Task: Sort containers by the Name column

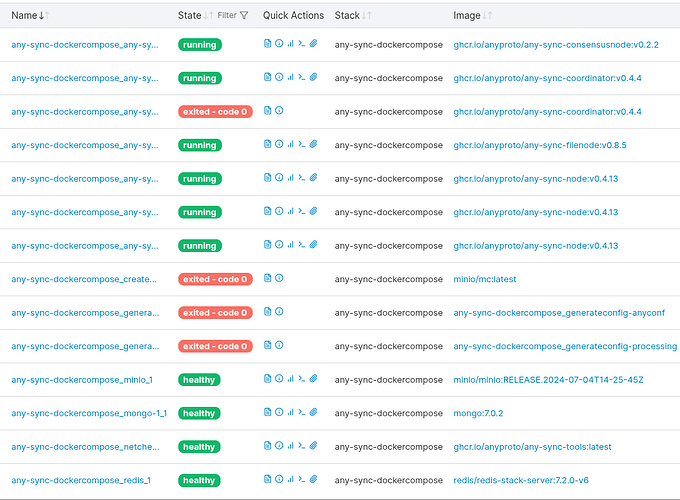Action: click(30, 16)
